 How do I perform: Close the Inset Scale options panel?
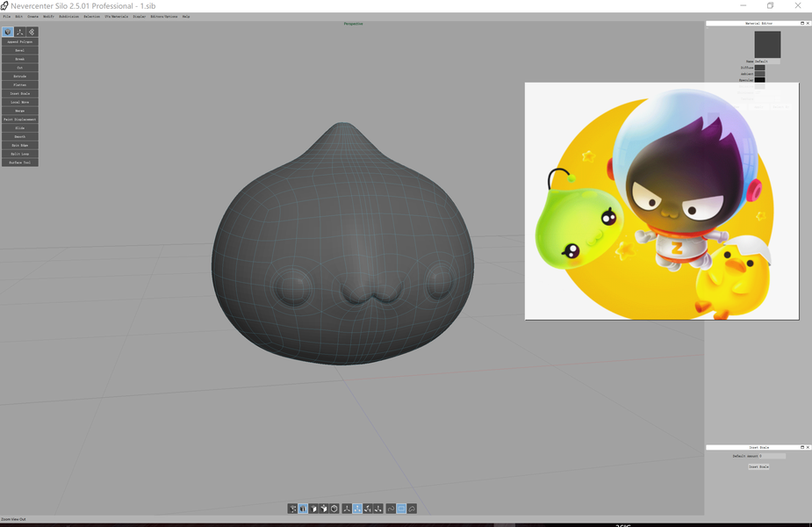pos(808,447)
